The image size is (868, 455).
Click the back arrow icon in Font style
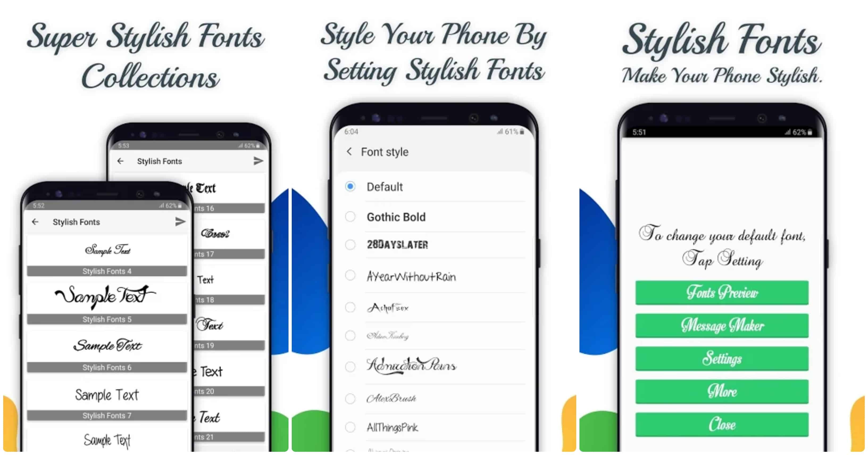pos(349,152)
